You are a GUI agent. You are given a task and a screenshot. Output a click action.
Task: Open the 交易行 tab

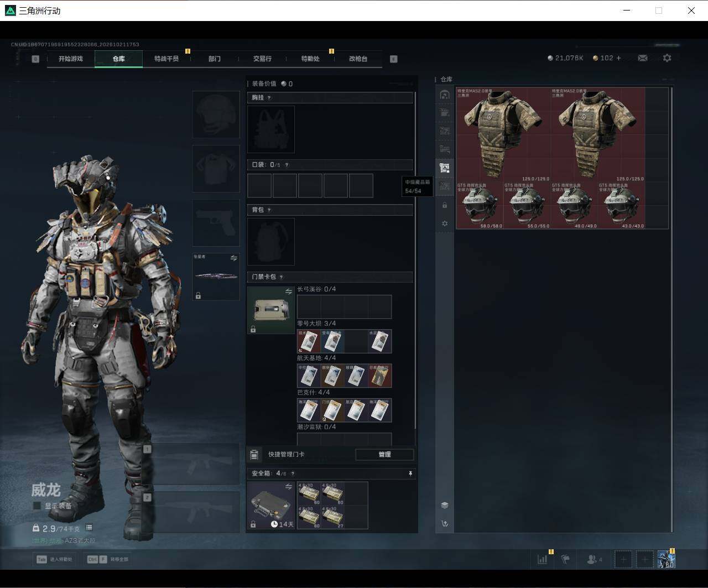tap(262, 59)
